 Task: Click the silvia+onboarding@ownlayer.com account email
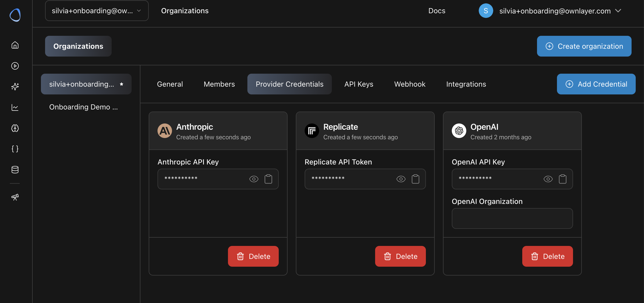point(555,11)
